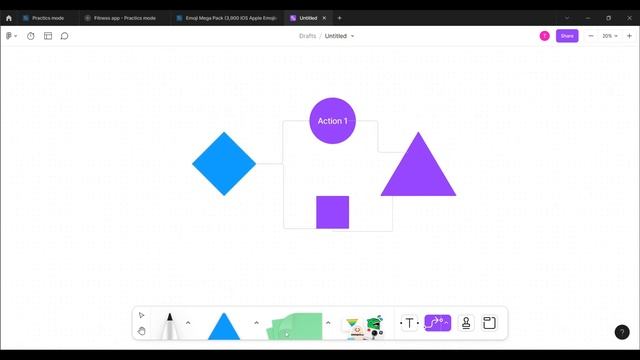The image size is (640, 360).
Task: Click the Share button
Action: click(x=567, y=36)
